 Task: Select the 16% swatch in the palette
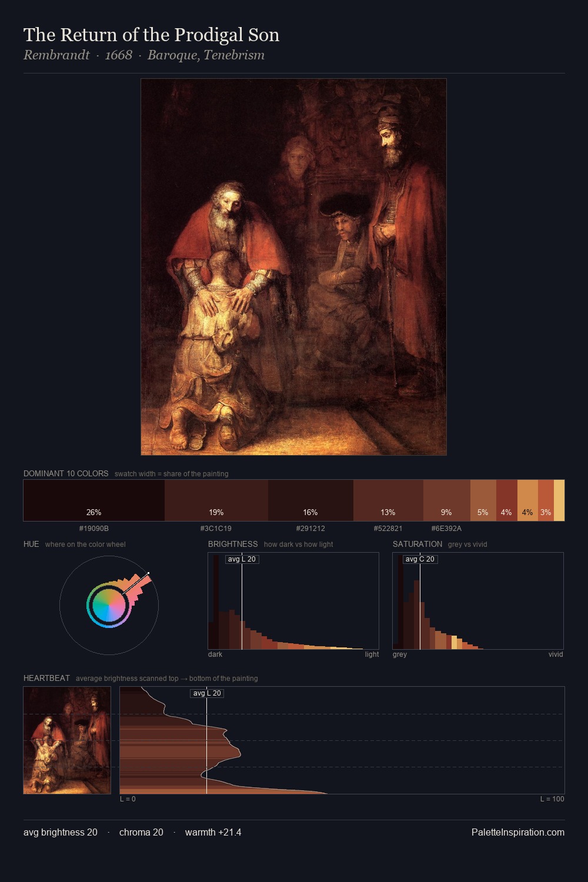coord(310,500)
